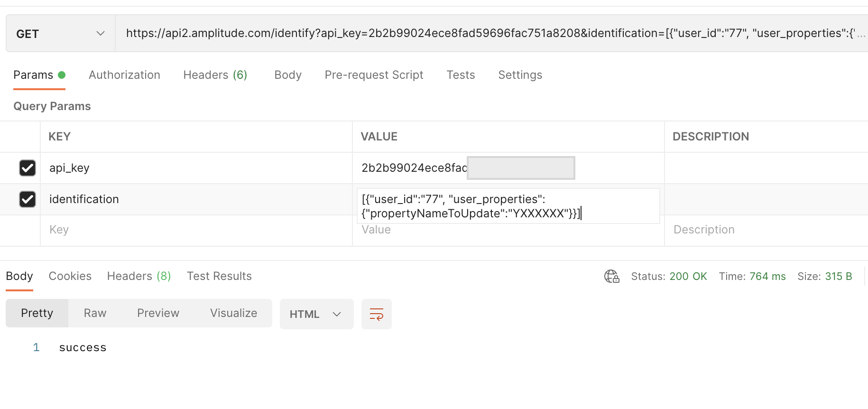Open the request Settings tab
Image resolution: width=868 pixels, height=409 pixels.
(520, 75)
